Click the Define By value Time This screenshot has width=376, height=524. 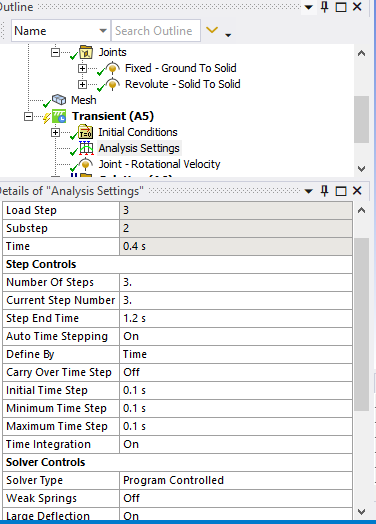[236, 355]
